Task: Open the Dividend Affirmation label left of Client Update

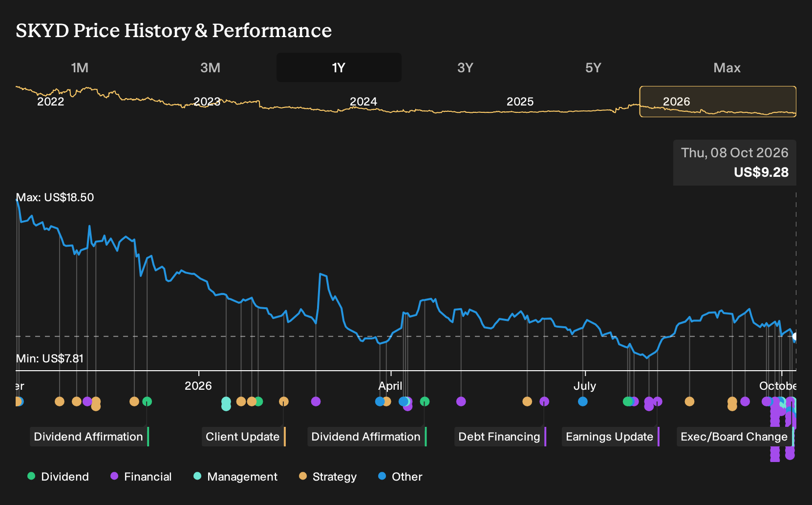Action: [x=89, y=437]
